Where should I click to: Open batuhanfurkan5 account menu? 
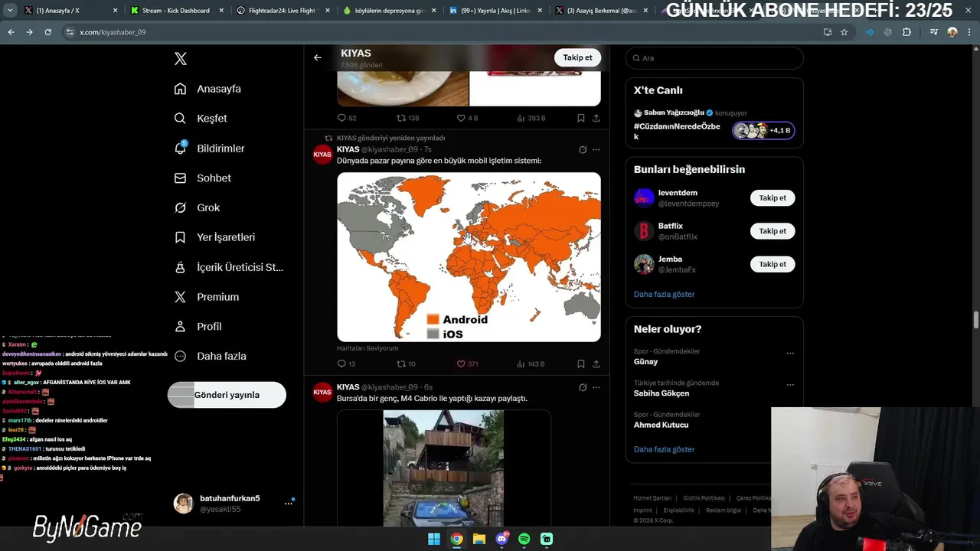234,503
